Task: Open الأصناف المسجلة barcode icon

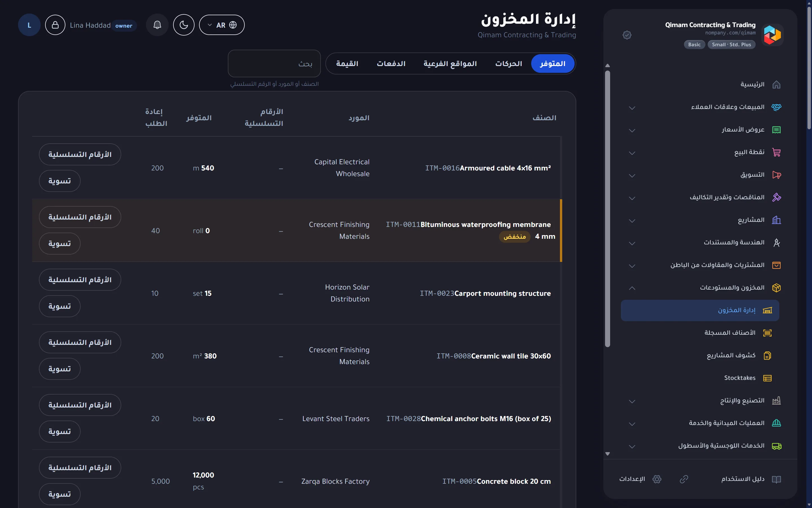Action: (x=767, y=333)
